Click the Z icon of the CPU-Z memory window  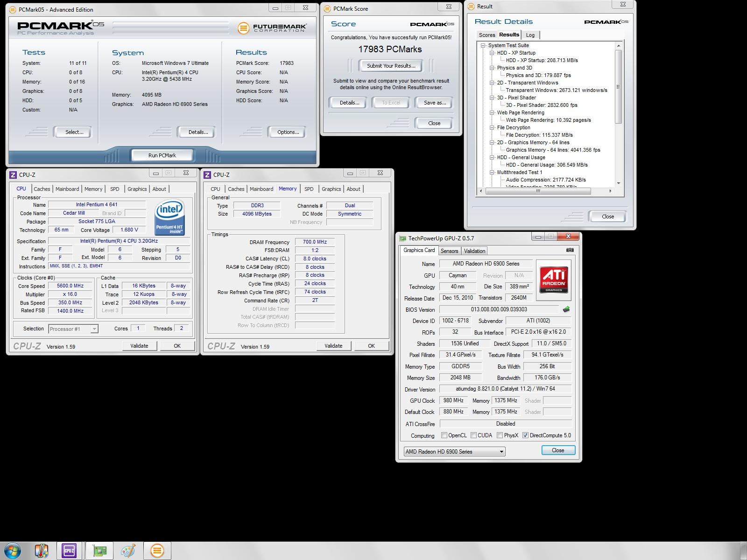pyautogui.click(x=207, y=175)
